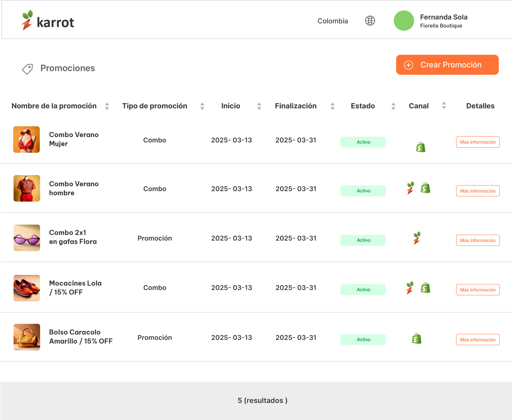Click Shopify icon for Combo Verano Mujer
Image resolution: width=512 pixels, height=420 pixels.
(421, 147)
